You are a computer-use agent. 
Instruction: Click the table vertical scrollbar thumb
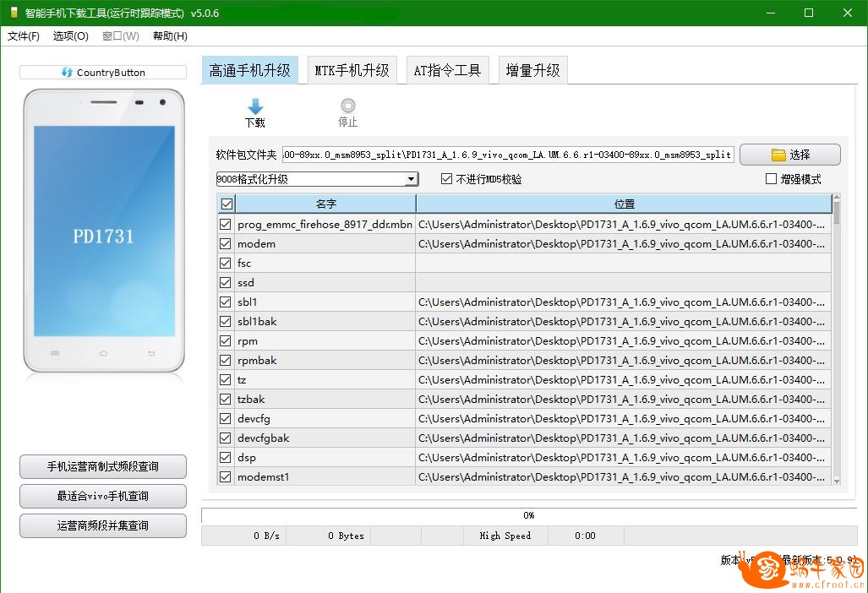(837, 213)
